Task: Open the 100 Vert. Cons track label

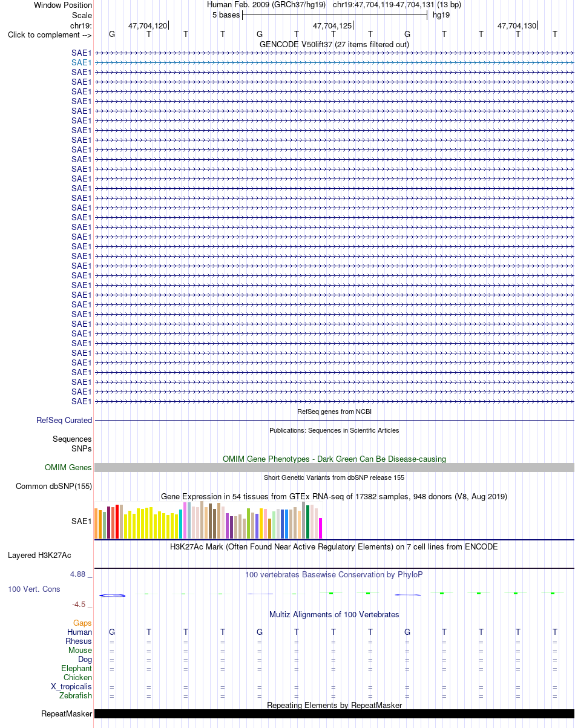Action: pos(34,589)
